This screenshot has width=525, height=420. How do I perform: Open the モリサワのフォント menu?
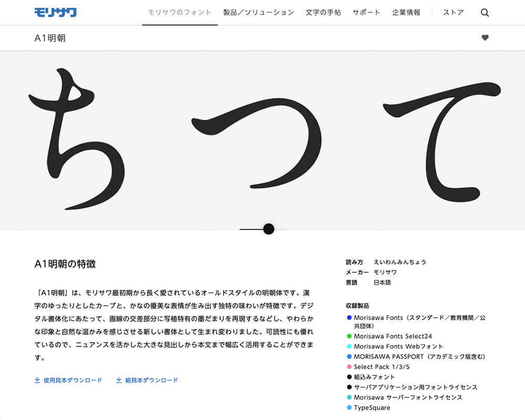point(180,13)
